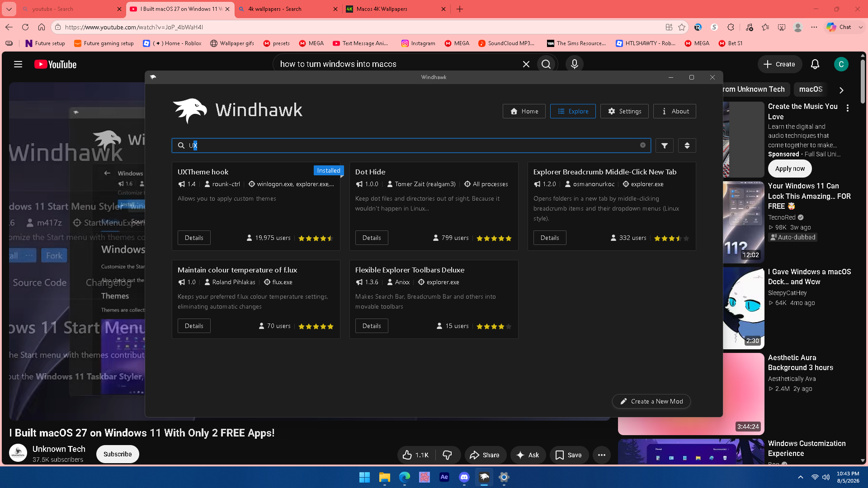This screenshot has height=488, width=868.
Task: Ask about this video
Action: click(528, 455)
